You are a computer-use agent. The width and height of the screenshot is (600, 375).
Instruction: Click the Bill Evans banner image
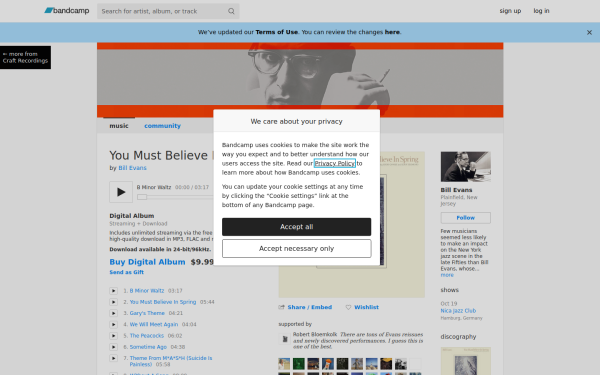pos(300,80)
